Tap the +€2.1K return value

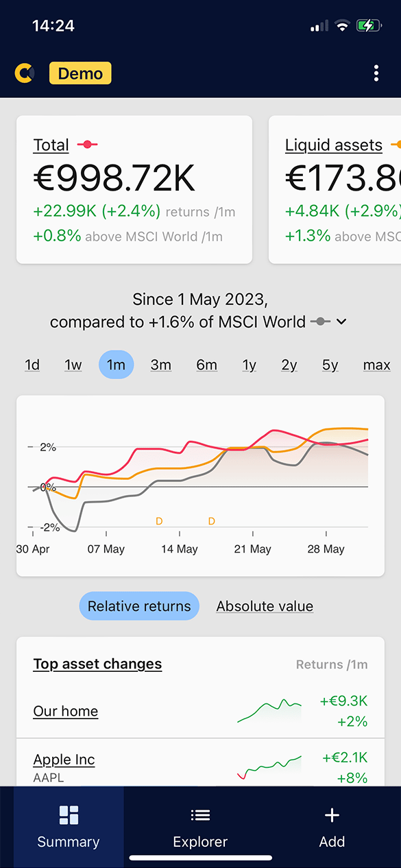click(x=345, y=758)
